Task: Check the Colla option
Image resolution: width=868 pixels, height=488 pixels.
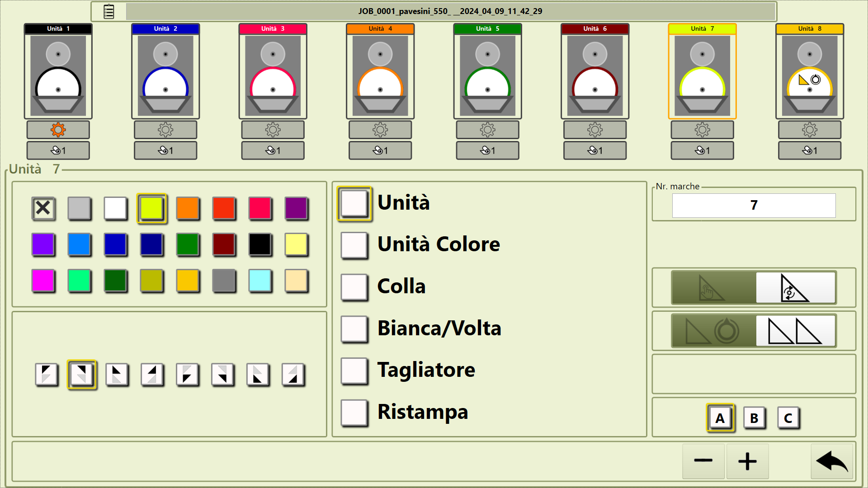Action: click(354, 287)
